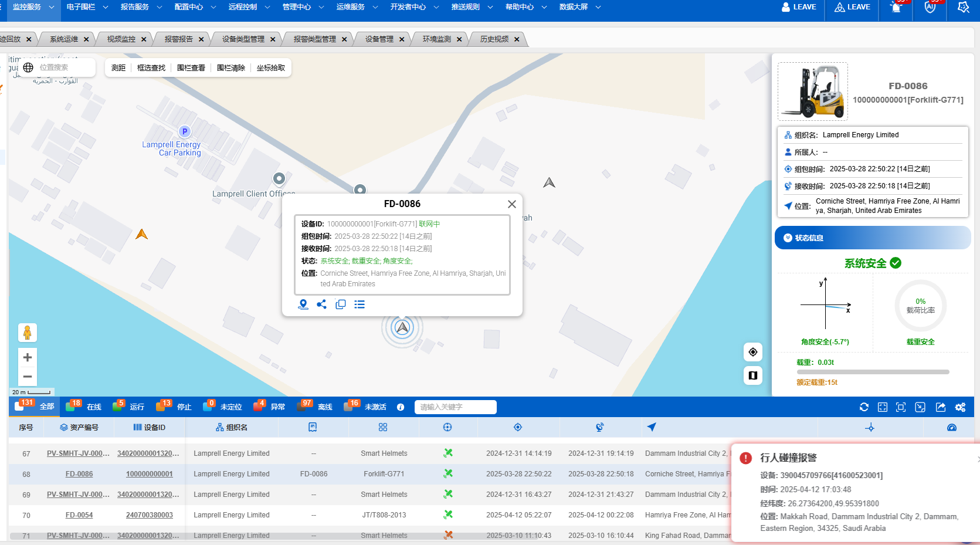This screenshot has height=545, width=980.
Task: Click the locate-me target button on map
Action: 753,352
